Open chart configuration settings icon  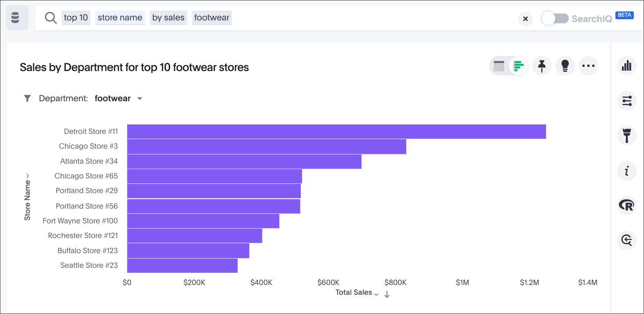pyautogui.click(x=626, y=101)
